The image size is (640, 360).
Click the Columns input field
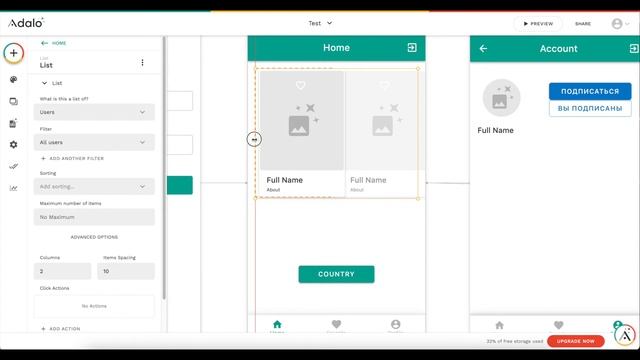[x=62, y=271]
